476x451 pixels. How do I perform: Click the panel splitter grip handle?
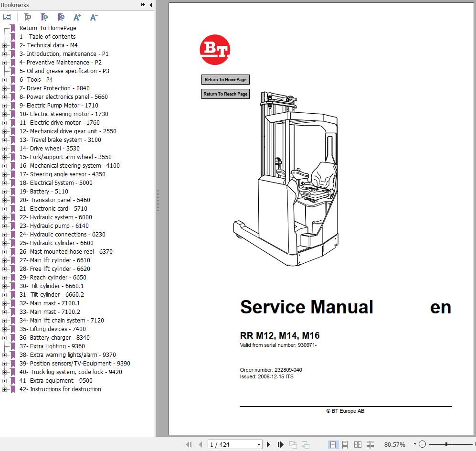point(158,201)
